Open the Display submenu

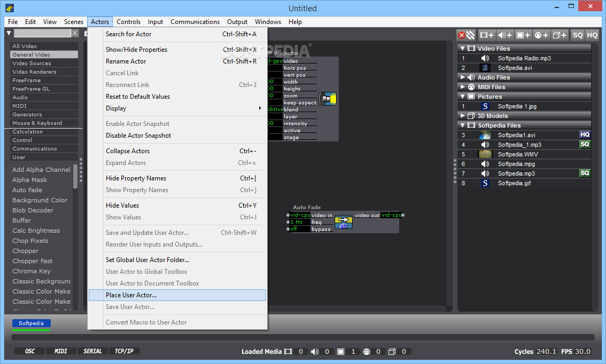pos(177,108)
